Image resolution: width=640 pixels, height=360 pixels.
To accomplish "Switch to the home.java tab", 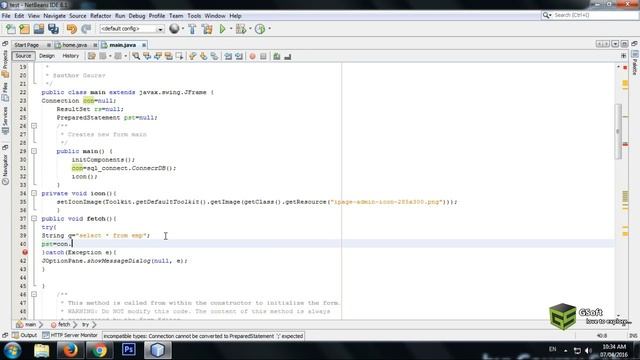I will click(74, 45).
